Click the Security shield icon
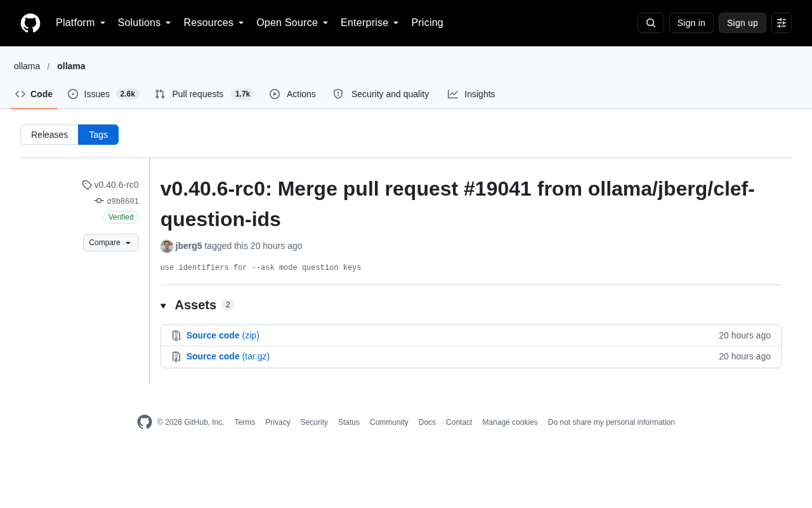The image size is (812, 508). click(x=338, y=94)
